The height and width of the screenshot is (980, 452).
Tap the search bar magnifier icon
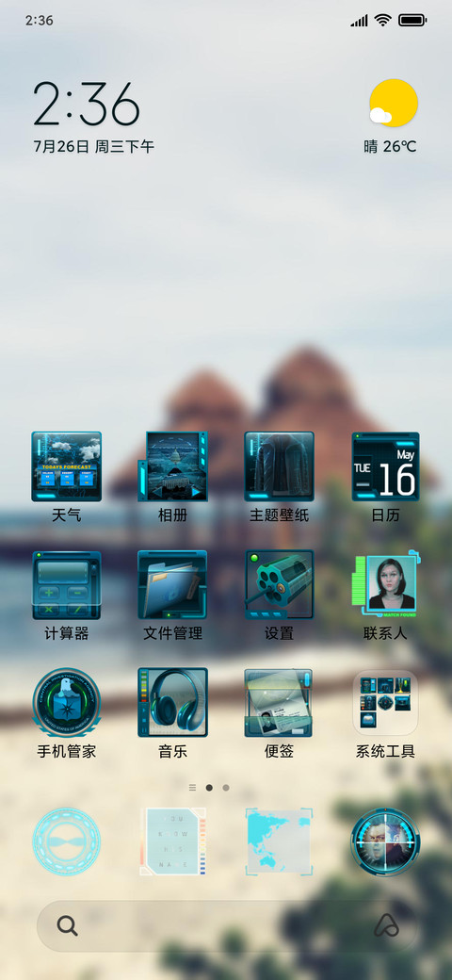[x=68, y=925]
